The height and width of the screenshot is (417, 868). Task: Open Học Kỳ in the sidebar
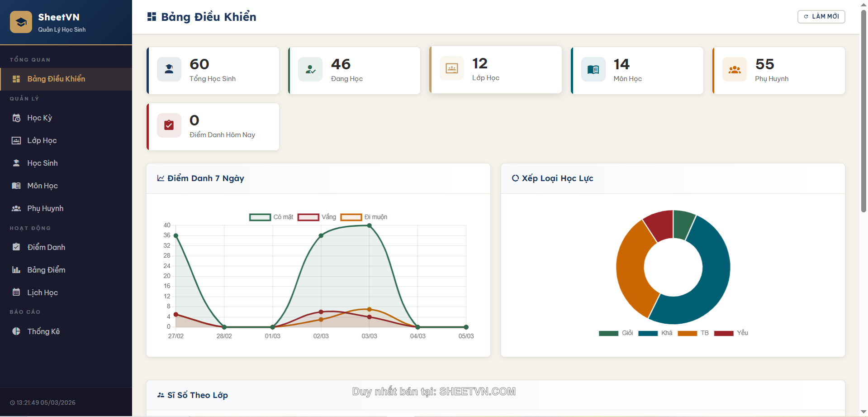(x=39, y=118)
